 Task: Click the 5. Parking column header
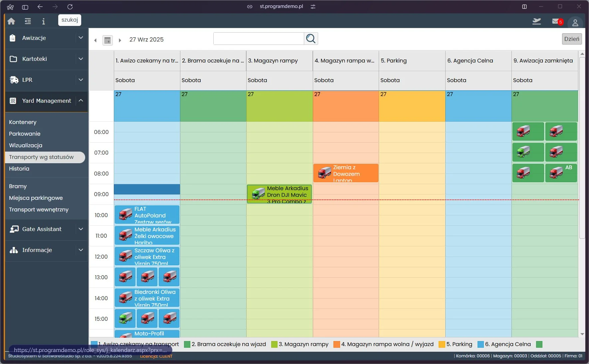(x=412, y=61)
